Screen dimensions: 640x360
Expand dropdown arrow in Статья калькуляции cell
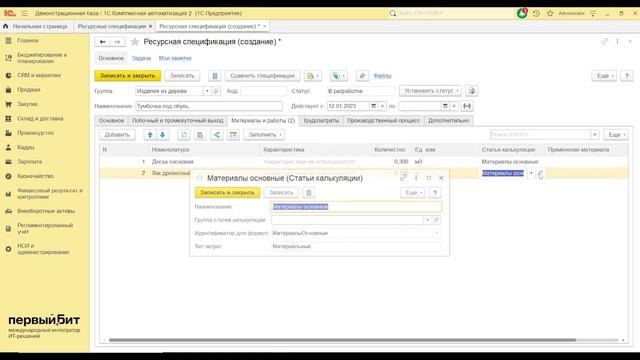pyautogui.click(x=531, y=173)
